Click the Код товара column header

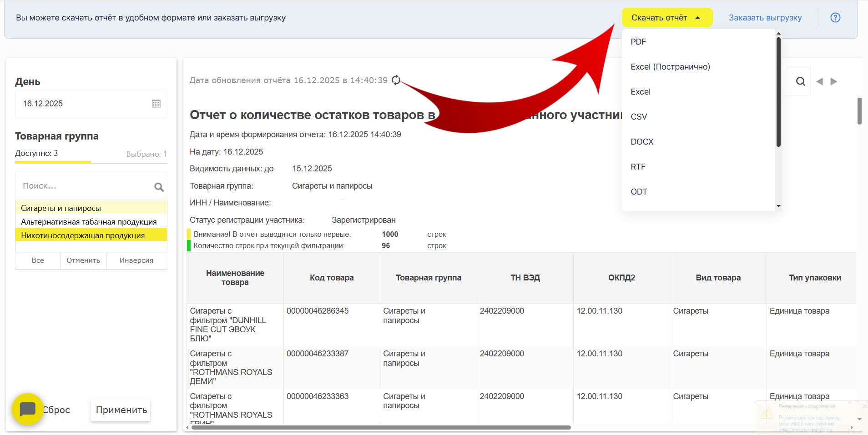click(x=332, y=278)
